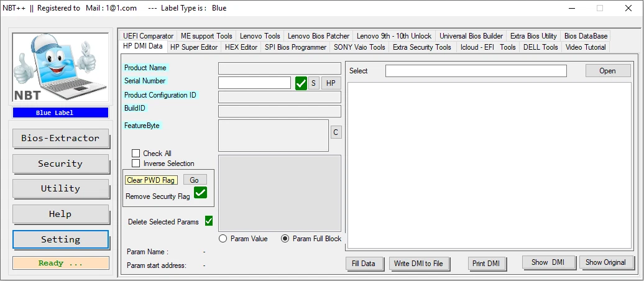
Task: Click the parameter list box
Action: coord(280,193)
